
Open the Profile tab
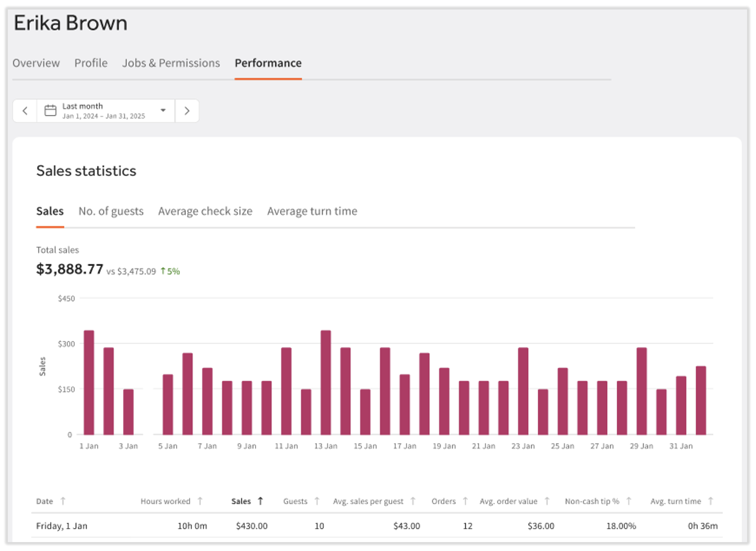[91, 63]
